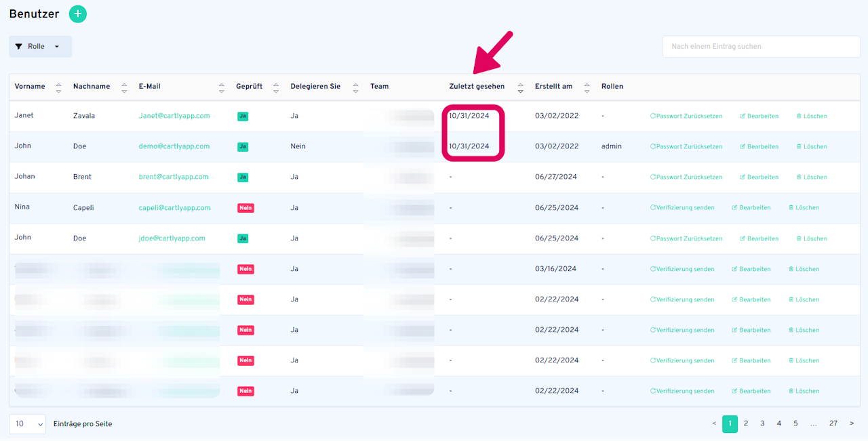Sort by the 'Erstellt am' column arrows

coord(587,87)
